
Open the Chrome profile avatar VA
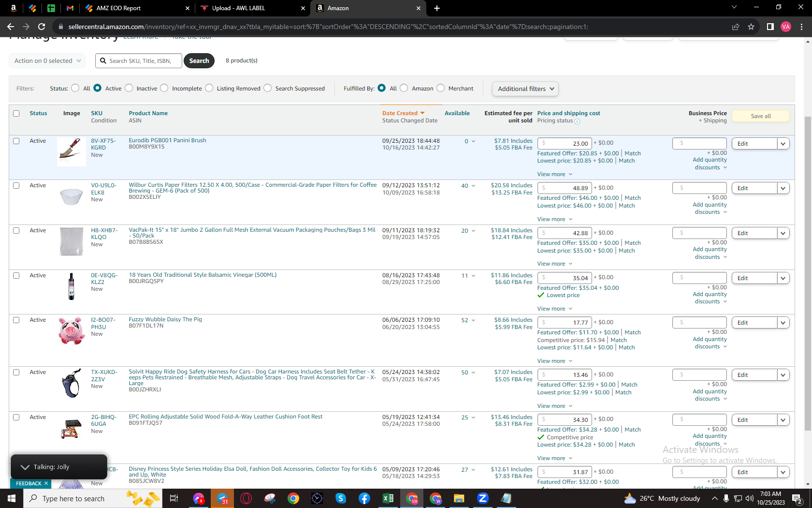pyautogui.click(x=786, y=27)
